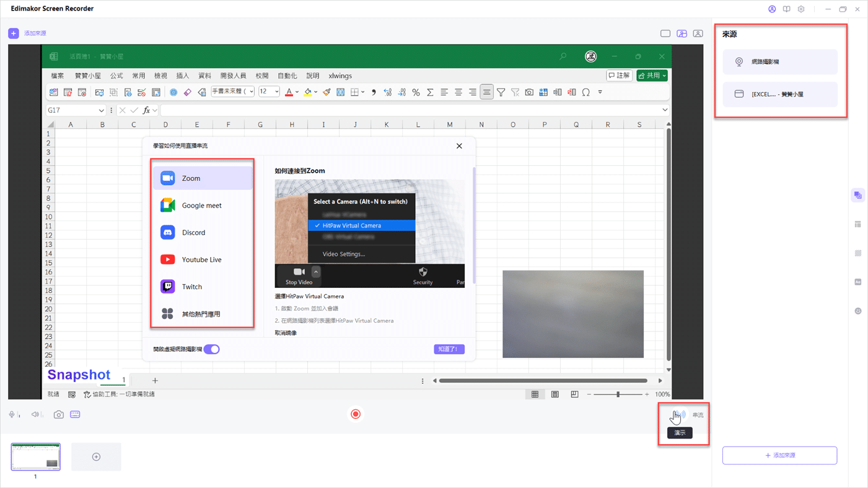Viewport: 868px width, 488px height.
Task: Add a new Excel sheet with plus
Action: tap(155, 381)
